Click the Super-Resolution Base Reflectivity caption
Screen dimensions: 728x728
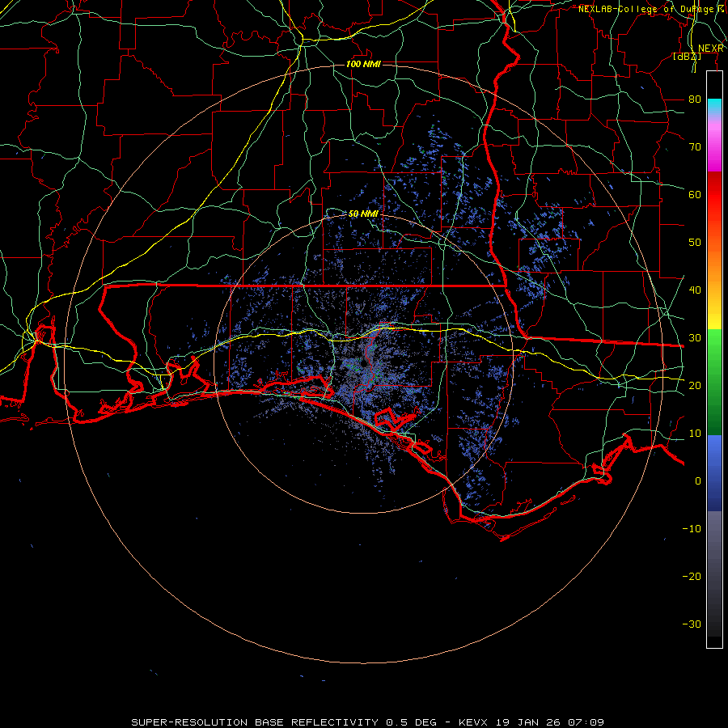368,722
